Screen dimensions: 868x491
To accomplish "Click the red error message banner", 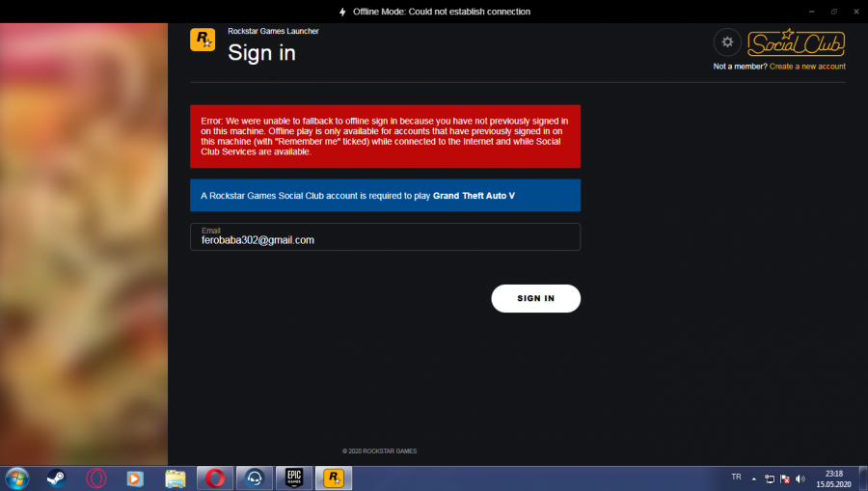I will click(385, 136).
